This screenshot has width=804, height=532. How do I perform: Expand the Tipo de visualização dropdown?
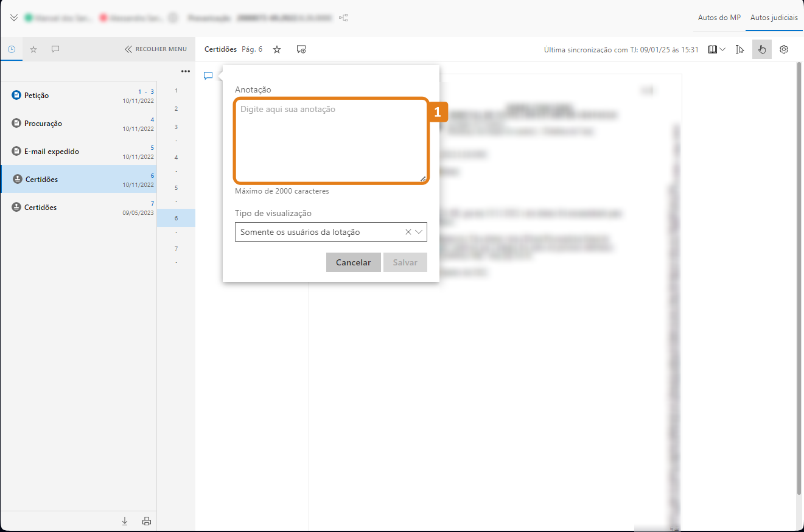(419, 232)
